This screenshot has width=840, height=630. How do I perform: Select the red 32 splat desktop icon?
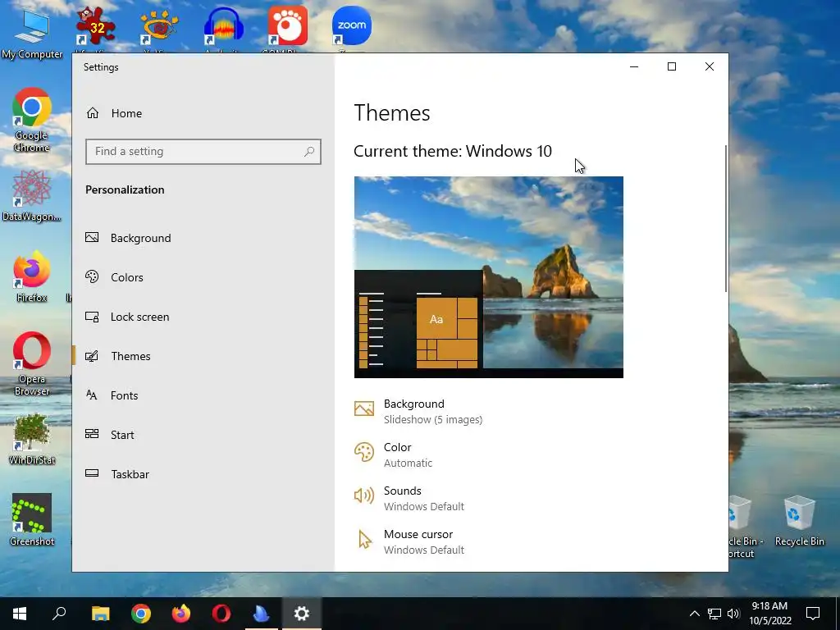(x=95, y=27)
